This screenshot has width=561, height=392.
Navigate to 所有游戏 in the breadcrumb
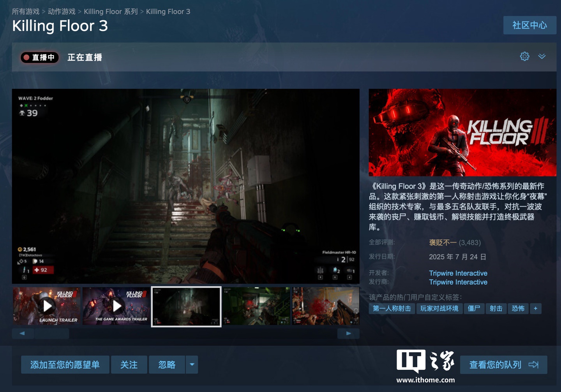(25, 11)
